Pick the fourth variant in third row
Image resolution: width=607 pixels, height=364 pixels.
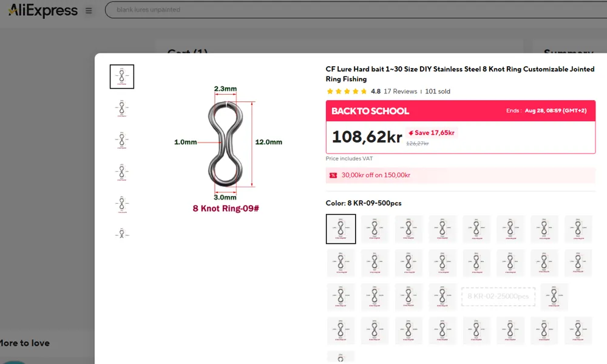tap(443, 297)
